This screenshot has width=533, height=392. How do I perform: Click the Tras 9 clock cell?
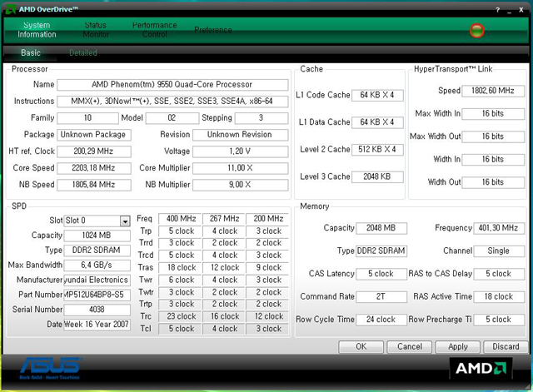(267, 268)
